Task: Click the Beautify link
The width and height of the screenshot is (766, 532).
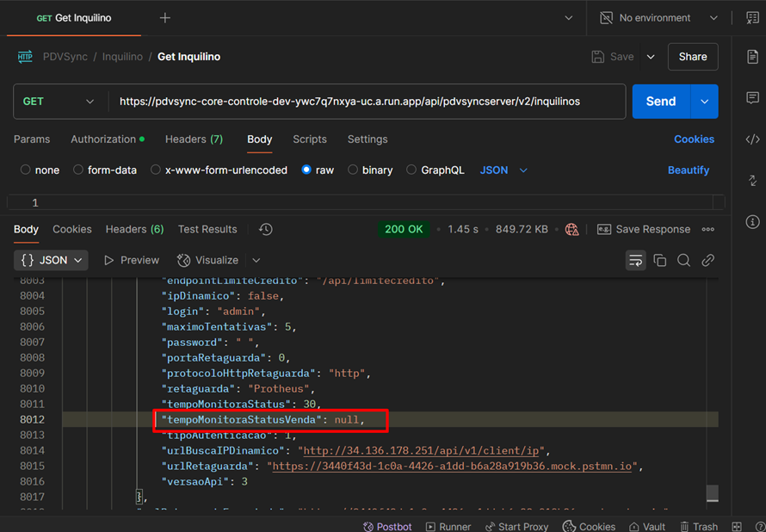Action: [689, 170]
